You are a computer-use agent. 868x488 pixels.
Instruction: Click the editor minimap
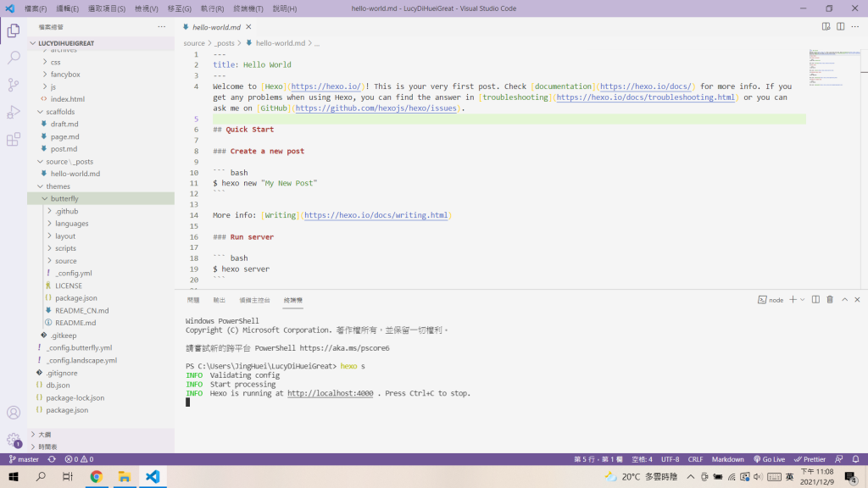pos(834,68)
